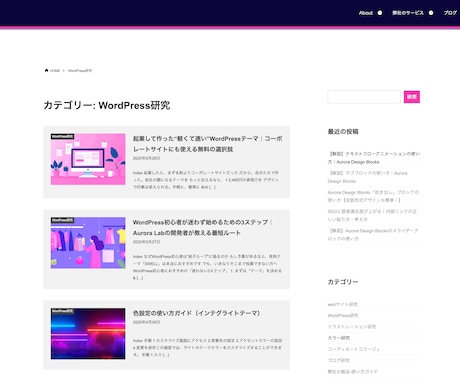This screenshot has width=460, height=380.
Task: Open the 弊社のサービス menu item
Action: coord(408,13)
